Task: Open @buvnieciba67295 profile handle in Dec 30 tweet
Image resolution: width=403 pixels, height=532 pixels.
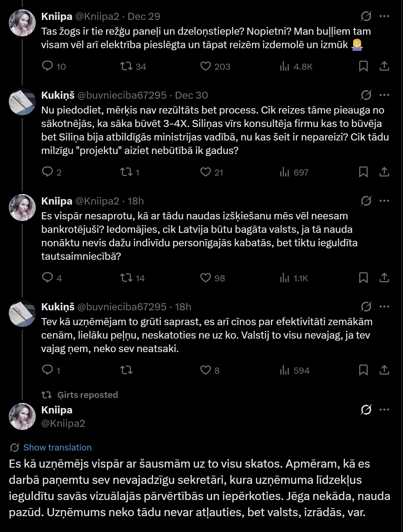Action: point(122,95)
